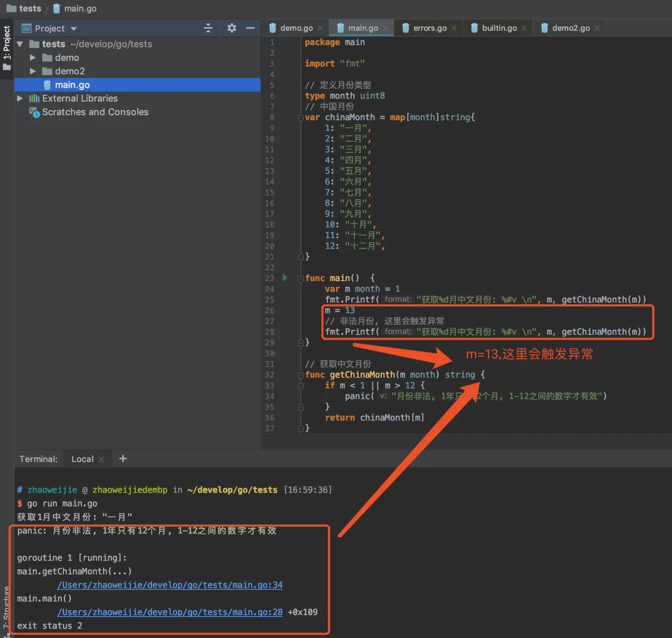Click the demo2 folder icon
Screen dimensions: 672x638
coord(47,71)
